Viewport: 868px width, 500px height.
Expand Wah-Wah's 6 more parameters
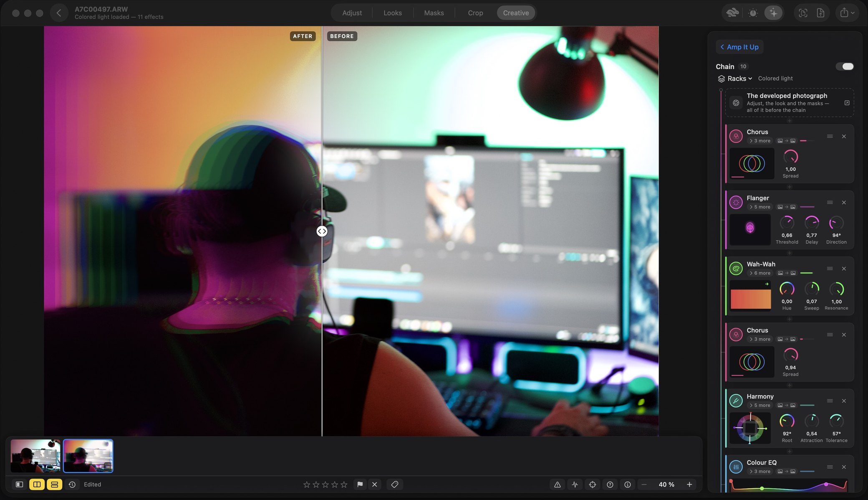pyautogui.click(x=760, y=273)
